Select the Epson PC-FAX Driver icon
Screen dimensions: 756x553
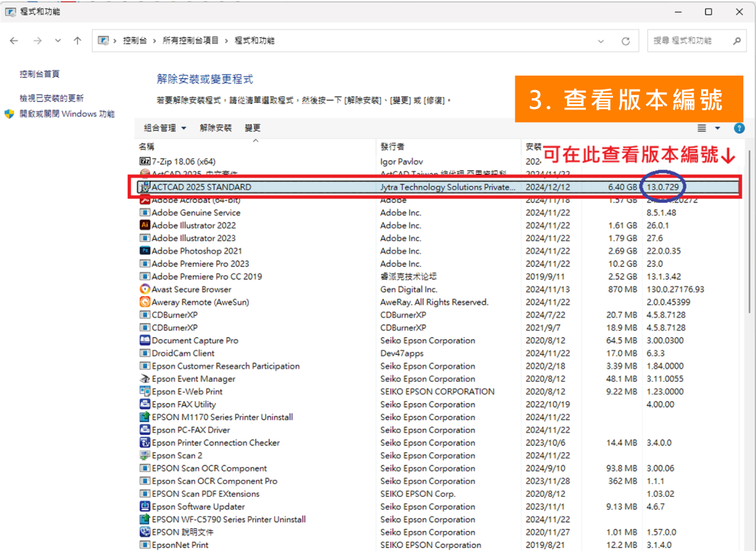145,430
